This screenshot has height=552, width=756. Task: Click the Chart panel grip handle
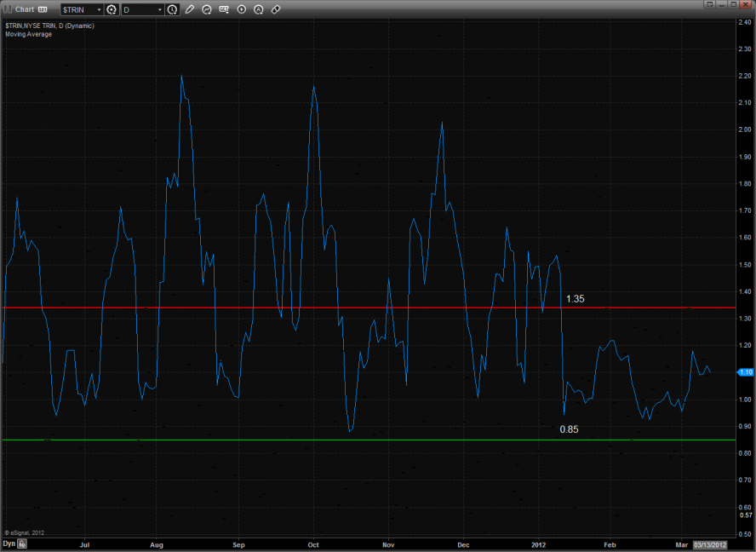click(7, 9)
